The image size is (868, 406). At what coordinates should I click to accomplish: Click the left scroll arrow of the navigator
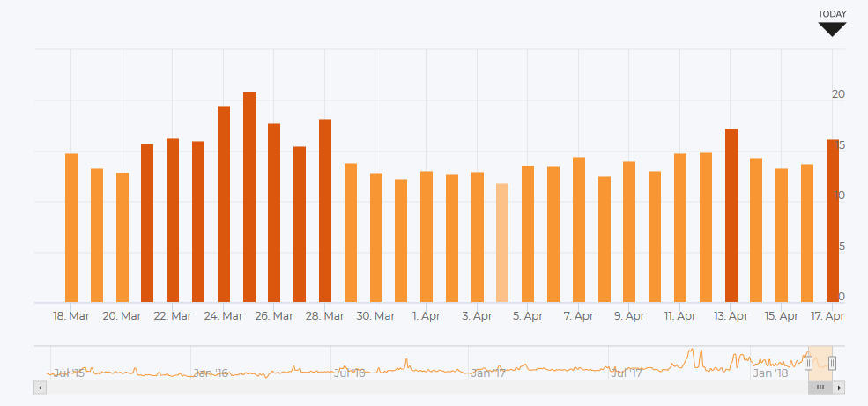[x=39, y=387]
